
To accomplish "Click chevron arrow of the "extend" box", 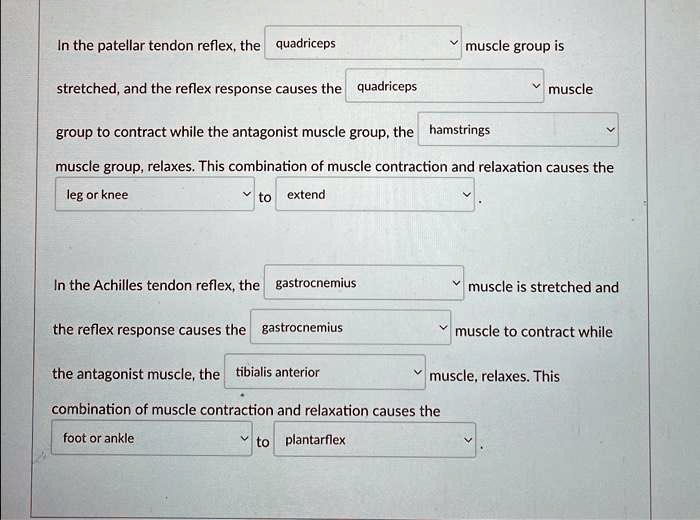I will click(467, 195).
